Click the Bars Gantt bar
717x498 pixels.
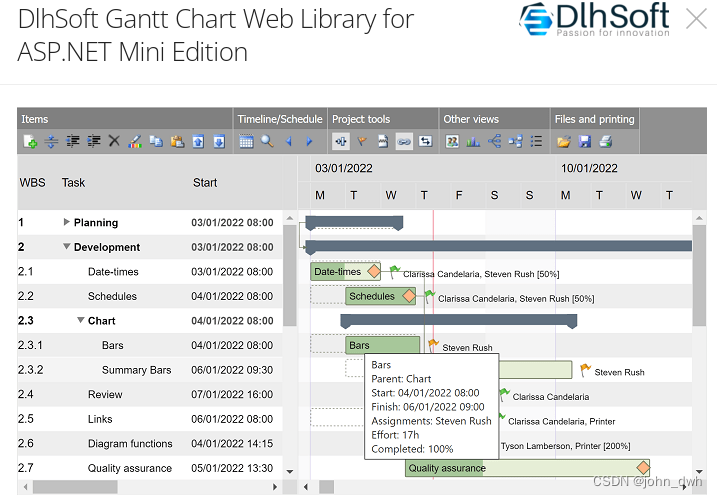(x=383, y=345)
